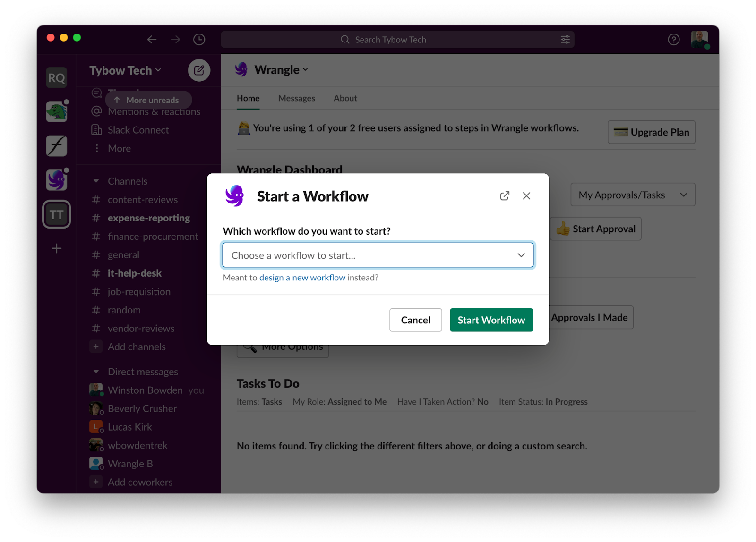
Task: Click Cancel in the workflow dialog
Action: tap(416, 320)
